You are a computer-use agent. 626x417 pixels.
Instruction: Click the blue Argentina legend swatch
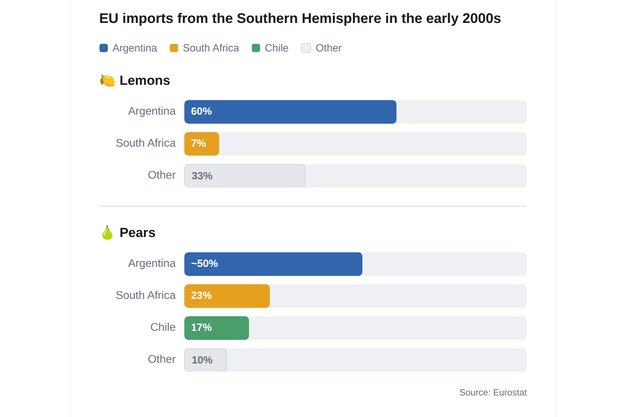pyautogui.click(x=103, y=48)
